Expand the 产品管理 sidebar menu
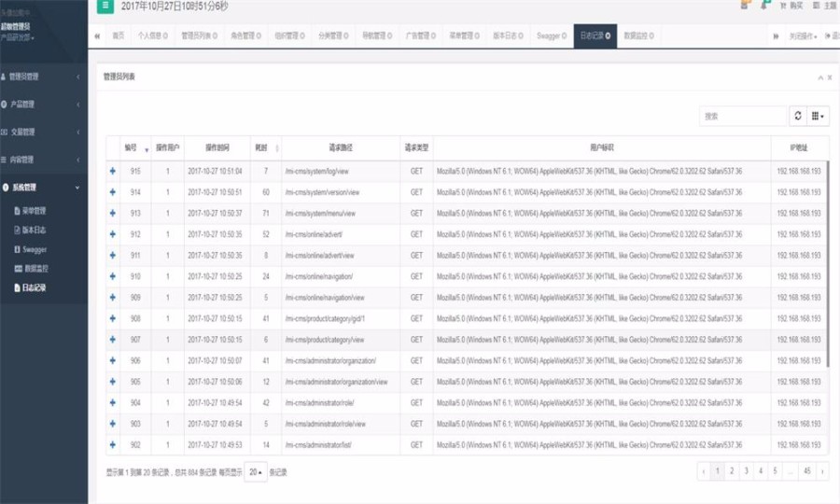 coord(44,105)
